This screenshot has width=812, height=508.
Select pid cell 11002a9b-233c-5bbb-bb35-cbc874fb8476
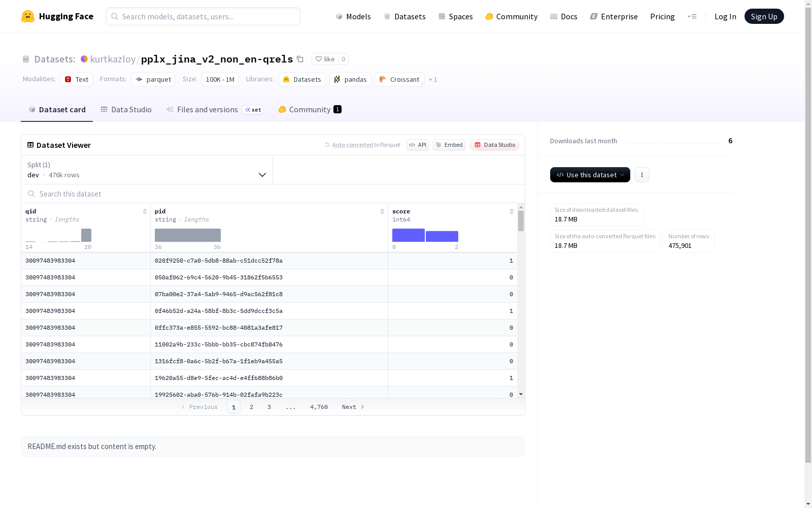point(269,344)
